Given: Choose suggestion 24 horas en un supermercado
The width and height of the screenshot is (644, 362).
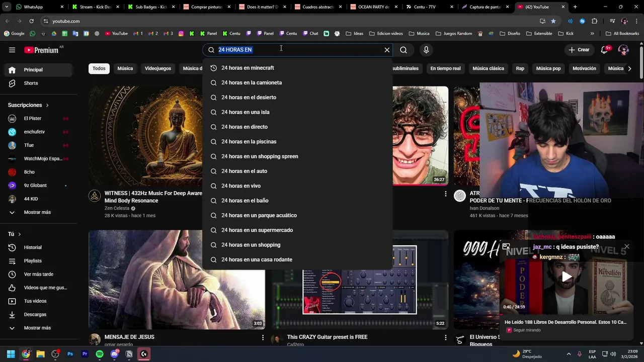Looking at the screenshot, I should coord(297,230).
